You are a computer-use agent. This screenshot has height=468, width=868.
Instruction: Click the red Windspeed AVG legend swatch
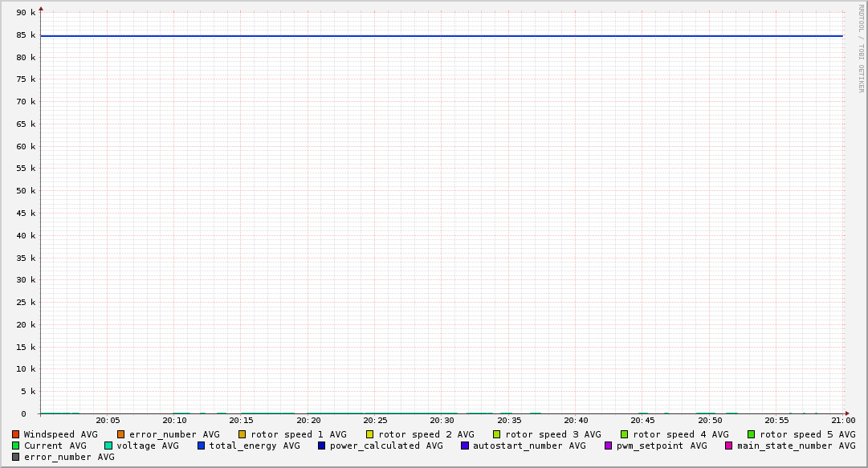[x=16, y=434]
